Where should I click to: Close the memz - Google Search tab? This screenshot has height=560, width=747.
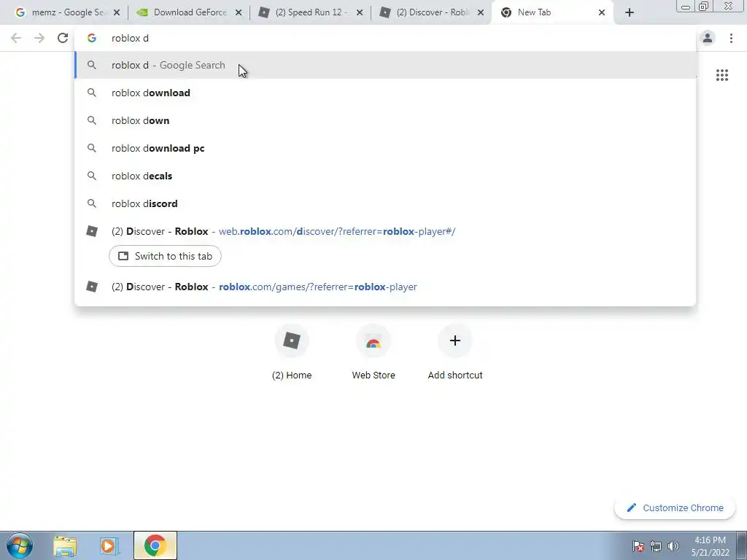117,13
